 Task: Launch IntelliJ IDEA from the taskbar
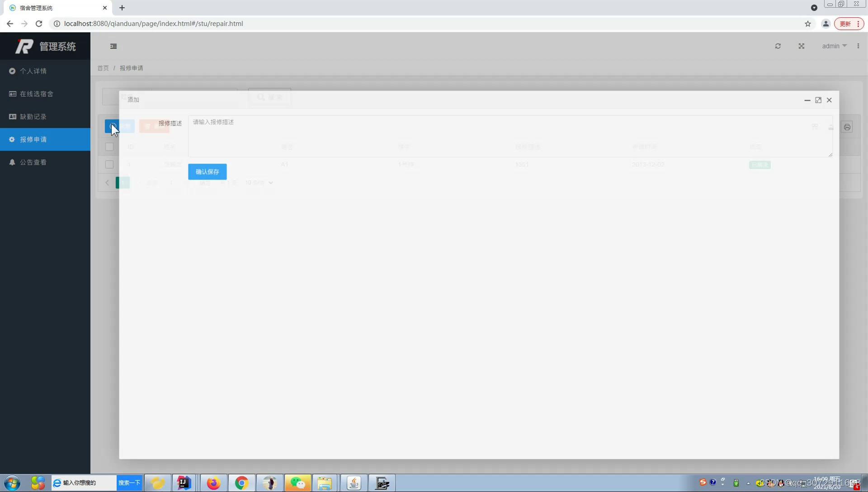coord(184,483)
